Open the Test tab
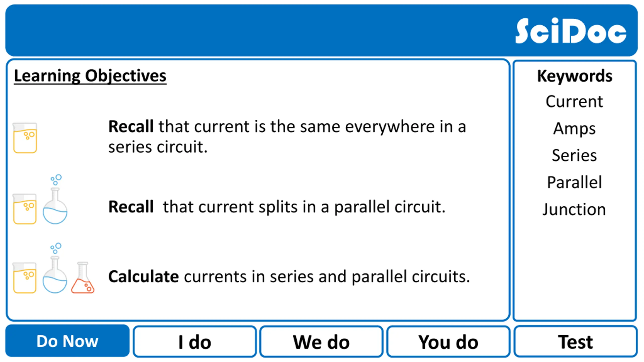 [575, 342]
